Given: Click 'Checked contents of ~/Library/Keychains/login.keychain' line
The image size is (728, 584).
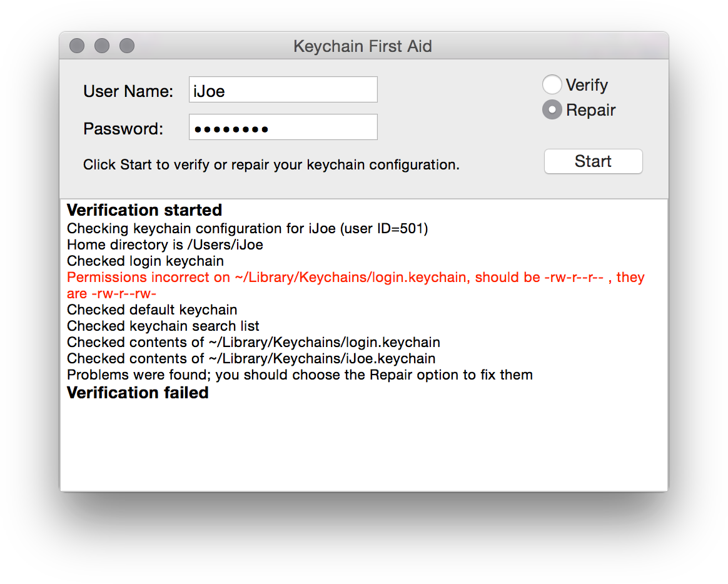Looking at the screenshot, I should [x=253, y=342].
